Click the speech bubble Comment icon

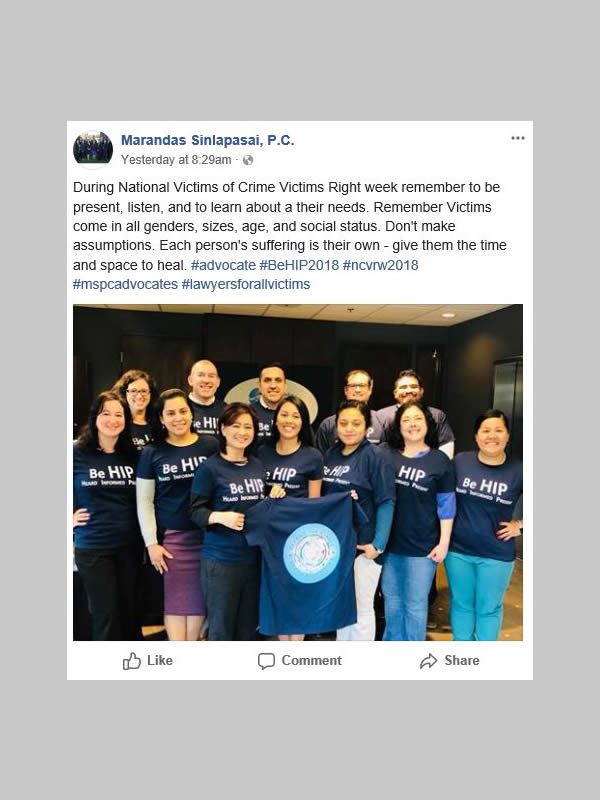pos(266,661)
